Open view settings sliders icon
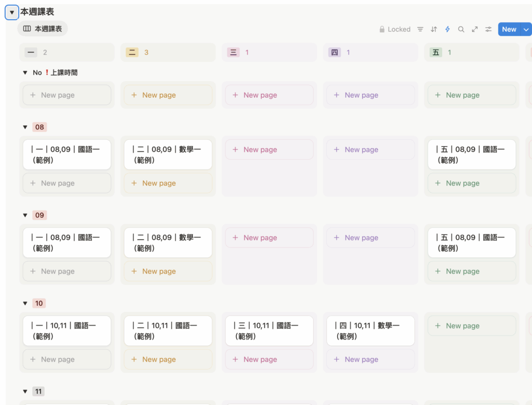 click(488, 29)
